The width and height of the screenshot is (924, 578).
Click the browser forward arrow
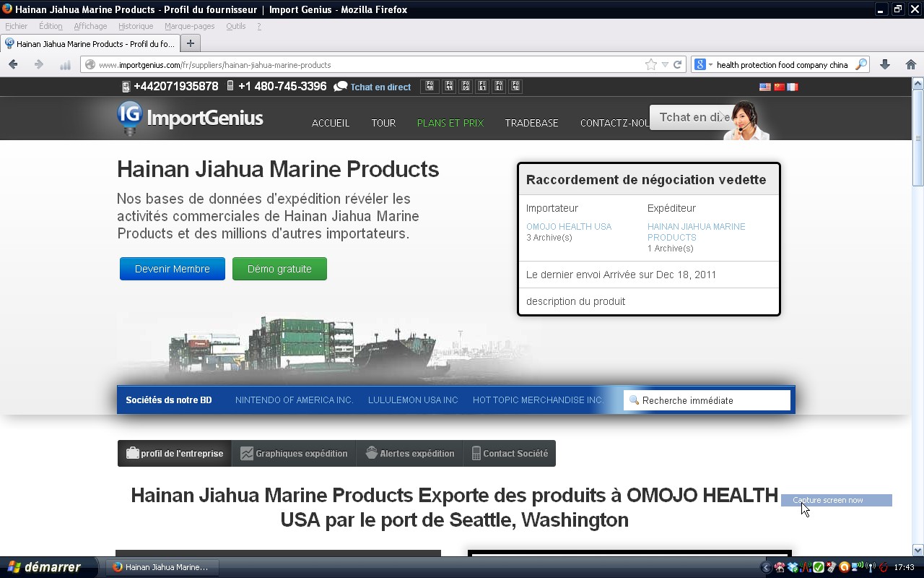click(x=39, y=64)
